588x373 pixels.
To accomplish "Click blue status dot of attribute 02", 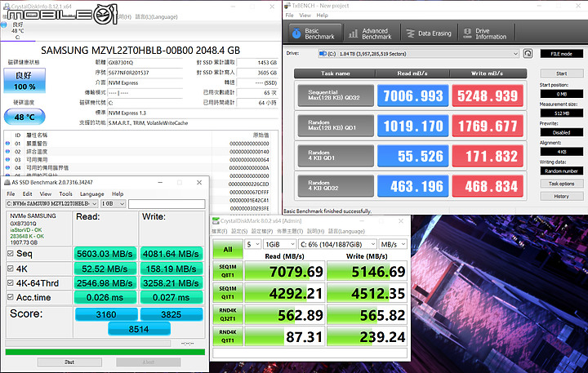I will click(x=7, y=152).
